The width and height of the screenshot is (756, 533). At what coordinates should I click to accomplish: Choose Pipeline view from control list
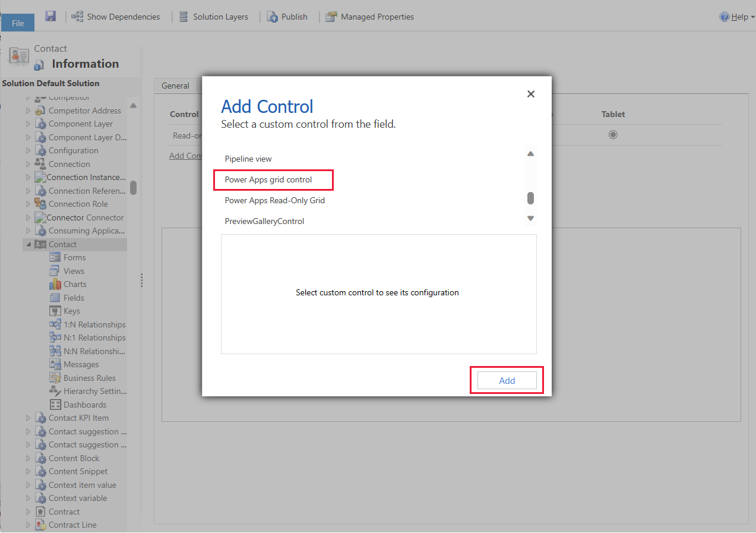point(248,159)
